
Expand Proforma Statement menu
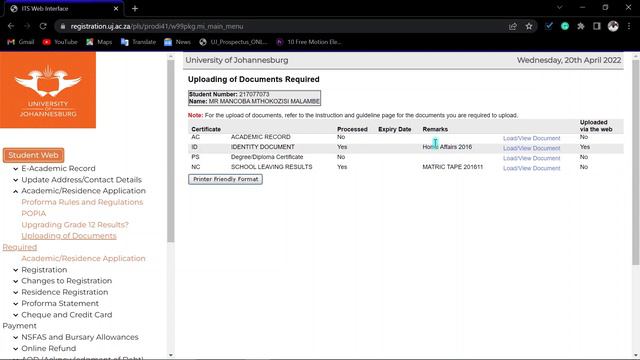click(x=60, y=303)
